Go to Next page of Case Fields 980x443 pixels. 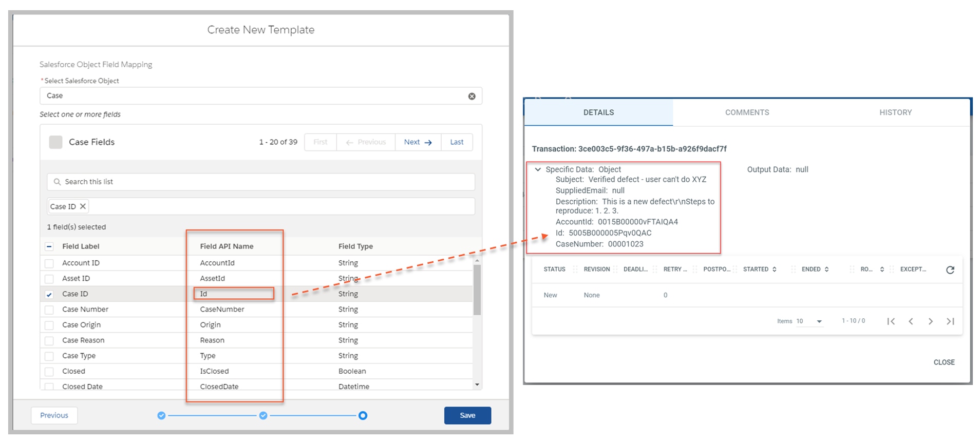tap(418, 142)
